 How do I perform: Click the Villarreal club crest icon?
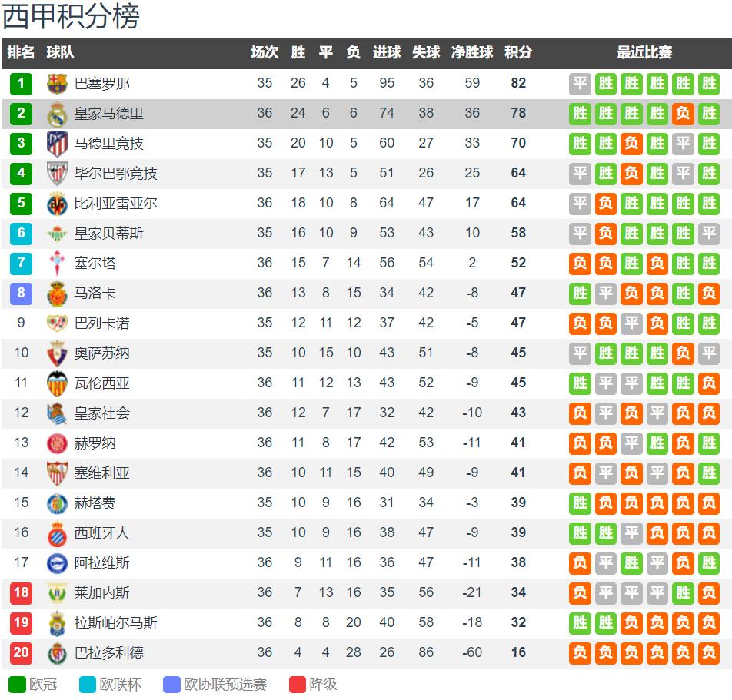coord(57,204)
